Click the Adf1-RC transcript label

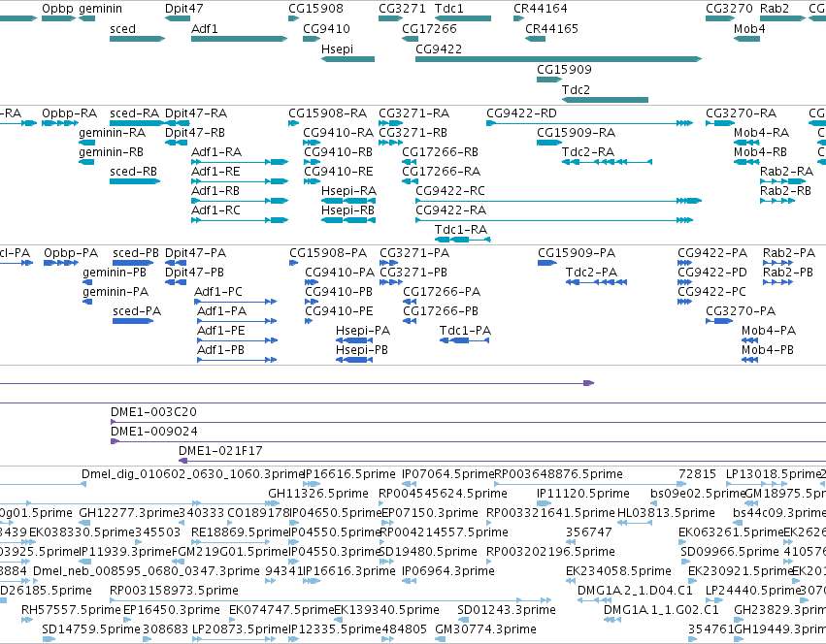(215, 210)
